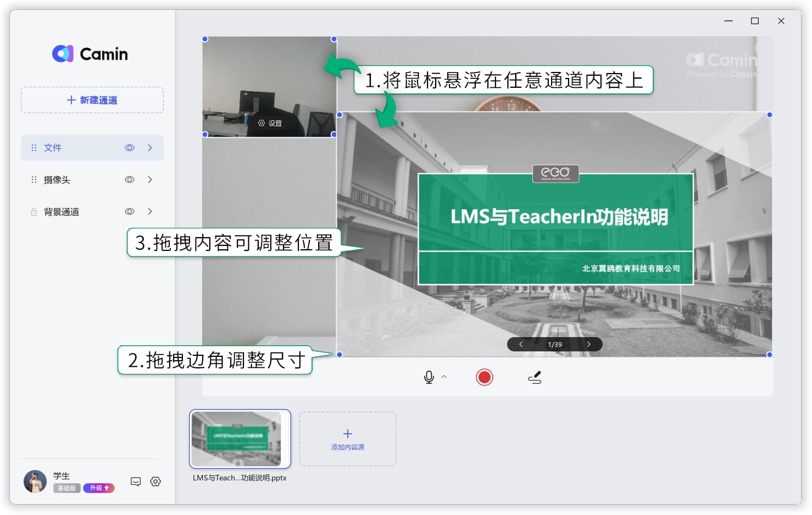Click the drag handle of 摄像头 channel
The height and width of the screenshot is (515, 812).
click(x=34, y=180)
